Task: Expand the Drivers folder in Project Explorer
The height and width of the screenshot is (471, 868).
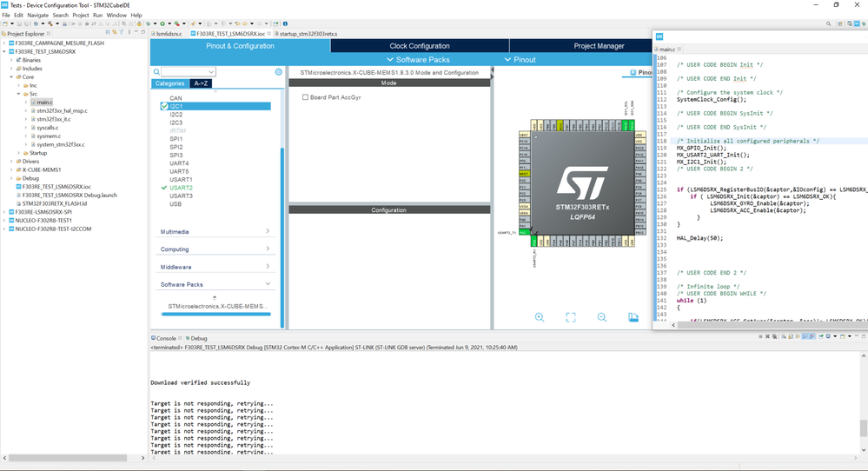Action: coord(11,162)
